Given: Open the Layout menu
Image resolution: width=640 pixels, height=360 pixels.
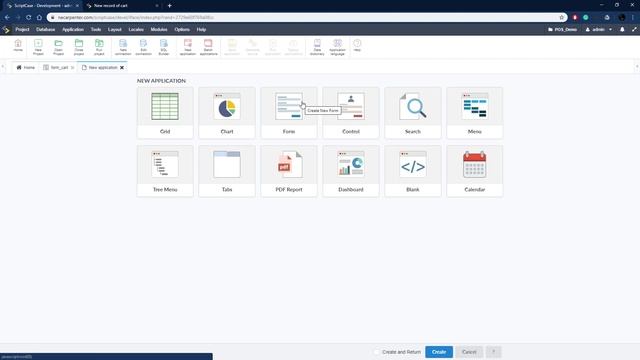Looking at the screenshot, I should tap(115, 29).
